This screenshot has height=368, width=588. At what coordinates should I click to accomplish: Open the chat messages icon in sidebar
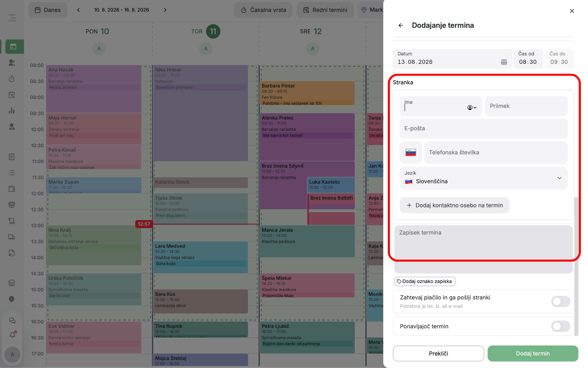[12, 321]
